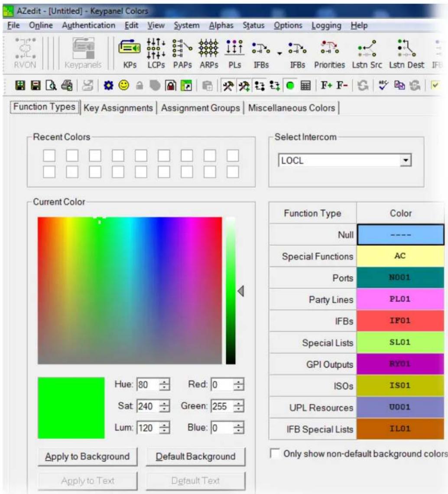Select the Function Types tab

(45, 107)
